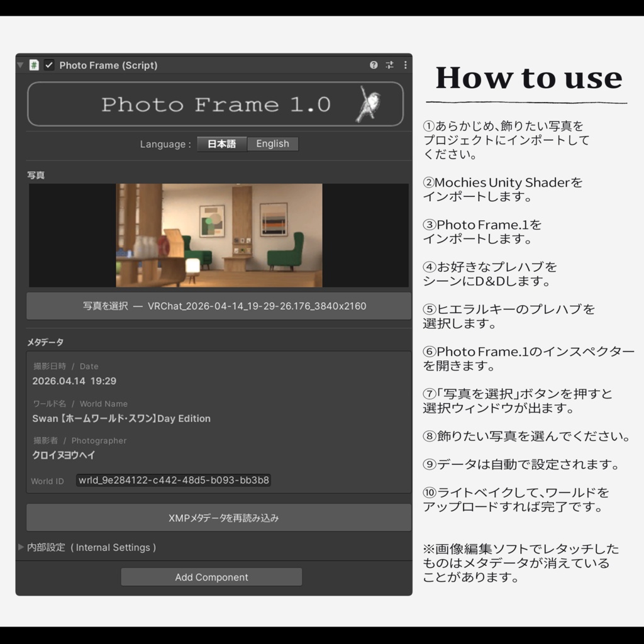
Task: Click the photographer name クロイヌヨウヘイ
Action: (x=63, y=455)
